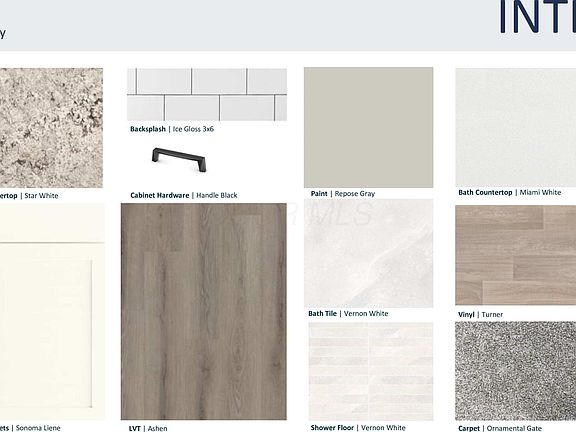Select the Star White granite countertop sample

(x=51, y=128)
